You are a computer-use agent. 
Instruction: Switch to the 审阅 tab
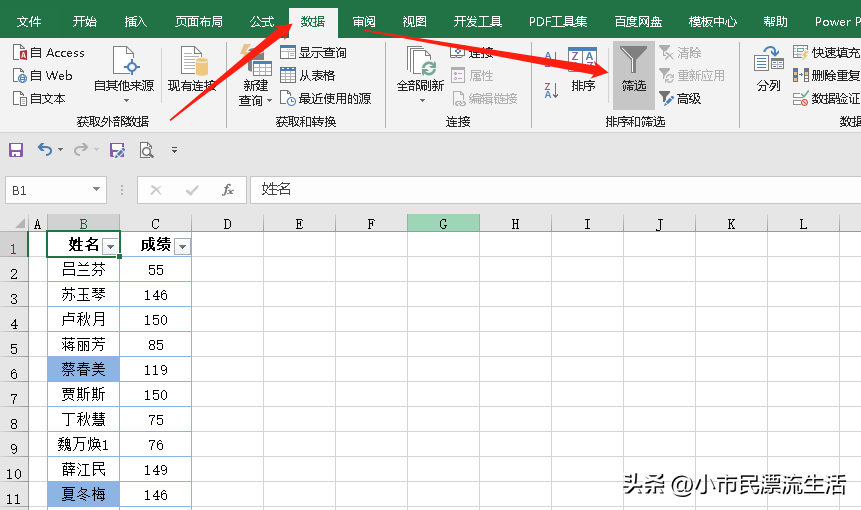coord(364,22)
